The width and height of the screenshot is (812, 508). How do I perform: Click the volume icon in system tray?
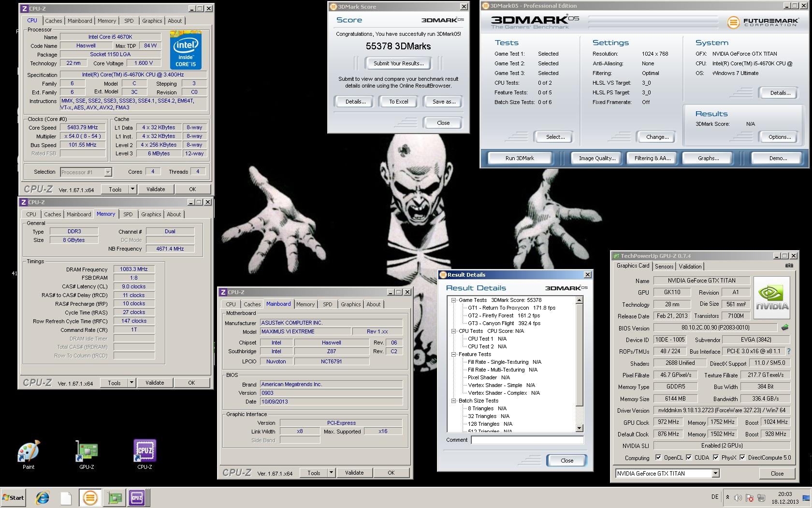[x=738, y=498]
